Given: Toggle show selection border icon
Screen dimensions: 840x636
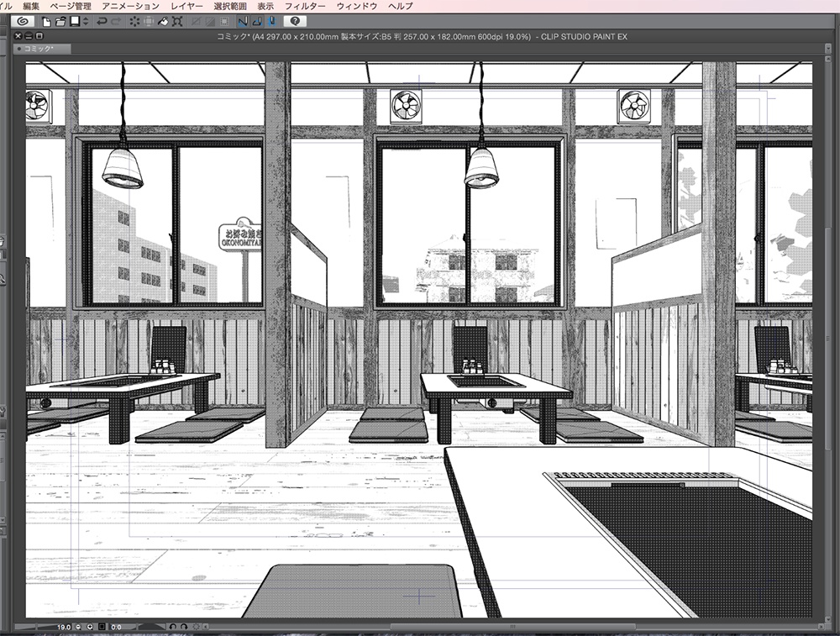Looking at the screenshot, I should 224,22.
